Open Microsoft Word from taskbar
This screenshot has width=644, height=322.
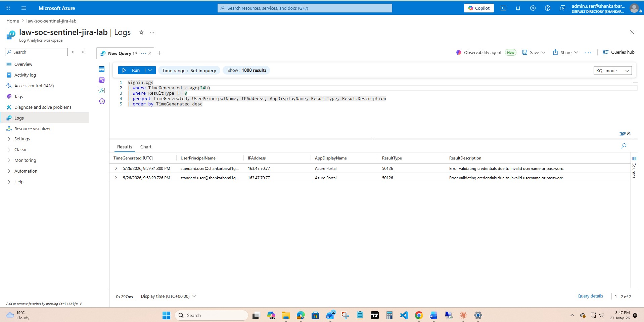coord(433,315)
